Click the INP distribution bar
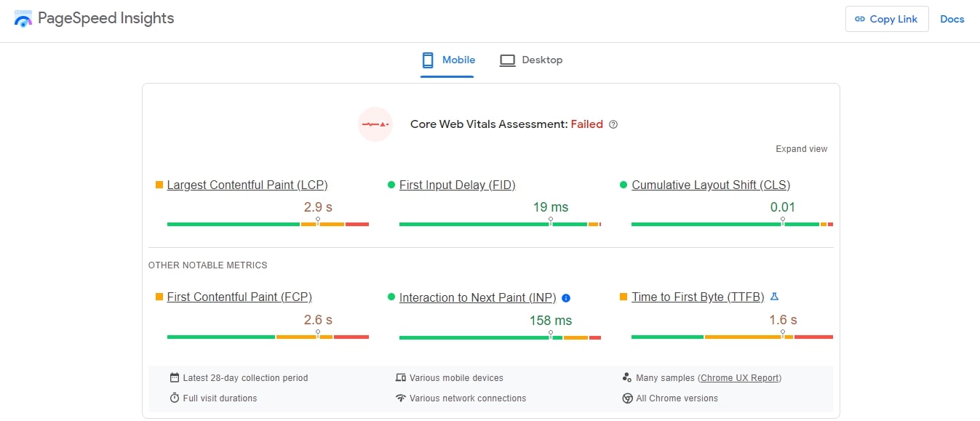Viewport: 980px width, 421px height. tap(500, 337)
